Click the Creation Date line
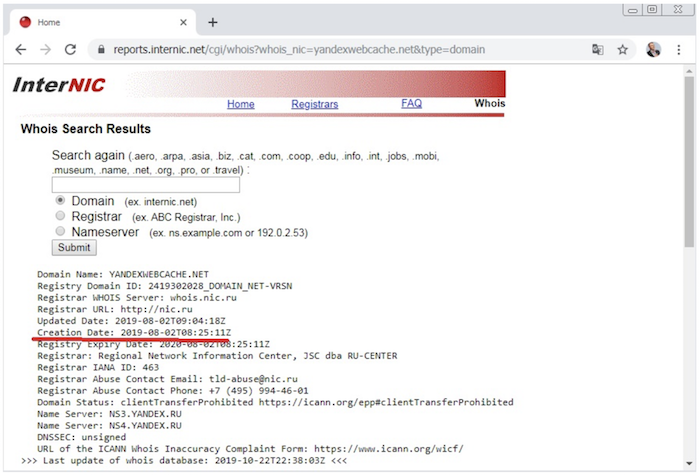 (134, 332)
